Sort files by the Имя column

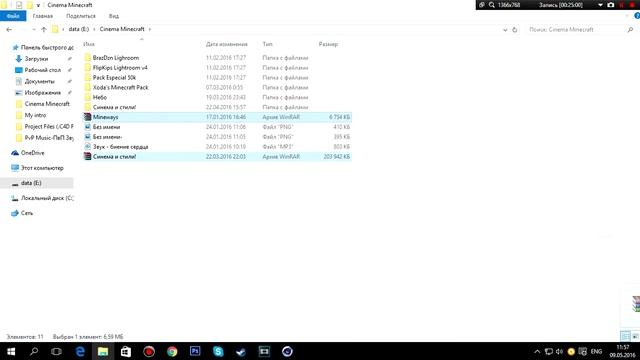click(x=89, y=44)
